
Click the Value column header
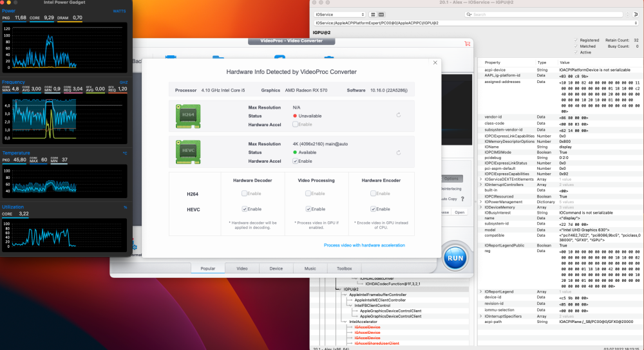tap(564, 62)
